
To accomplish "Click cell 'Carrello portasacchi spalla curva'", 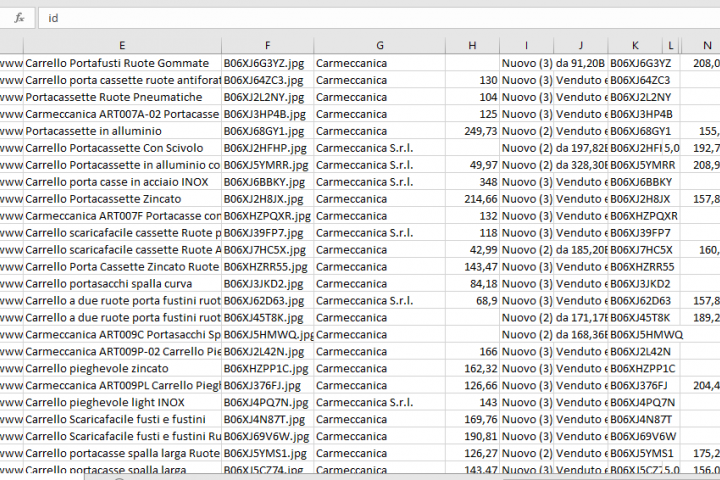I will coord(122,284).
